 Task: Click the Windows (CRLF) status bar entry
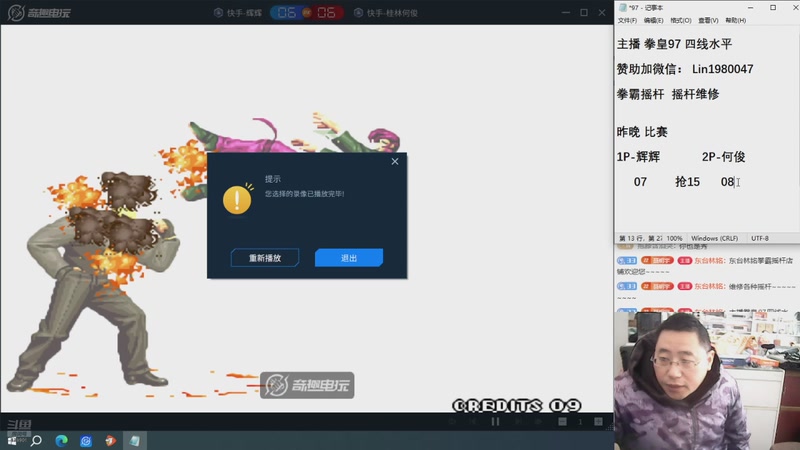(x=714, y=238)
